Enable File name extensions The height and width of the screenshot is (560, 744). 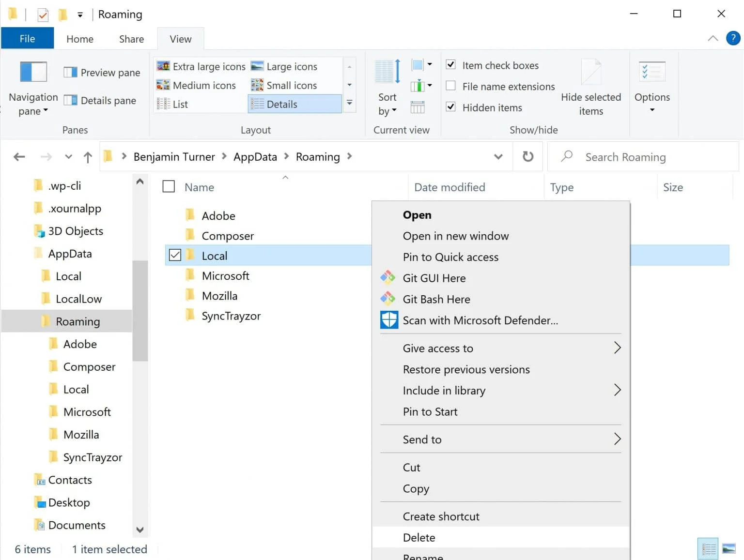450,86
